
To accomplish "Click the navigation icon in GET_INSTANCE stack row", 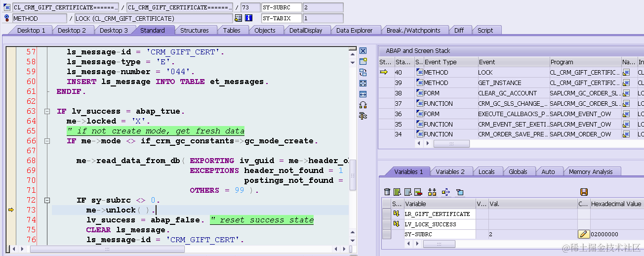I will 627,83.
